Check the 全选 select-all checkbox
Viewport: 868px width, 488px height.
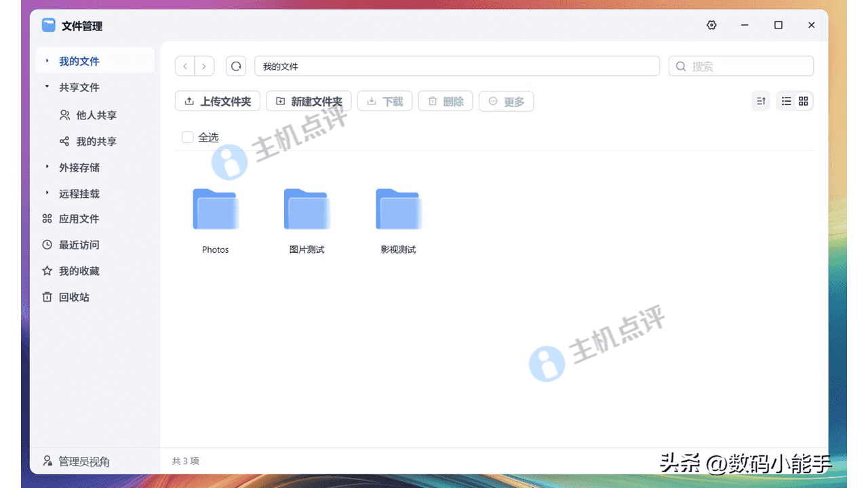pos(187,136)
